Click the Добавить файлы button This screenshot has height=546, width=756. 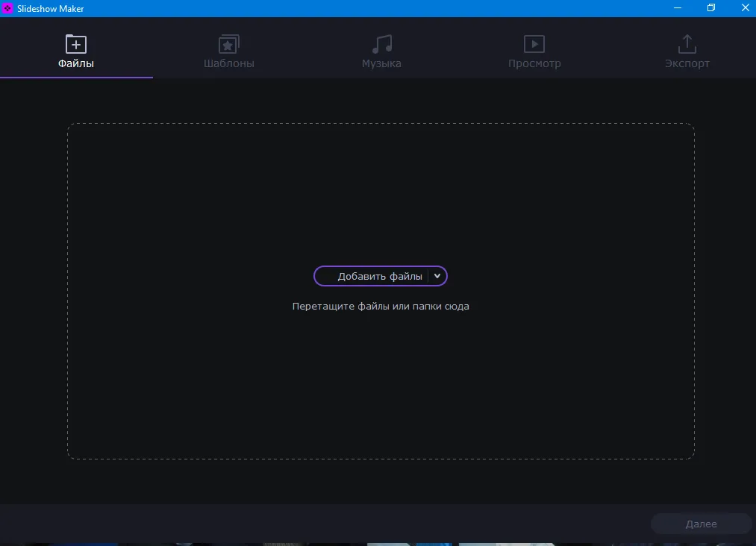[373, 276]
